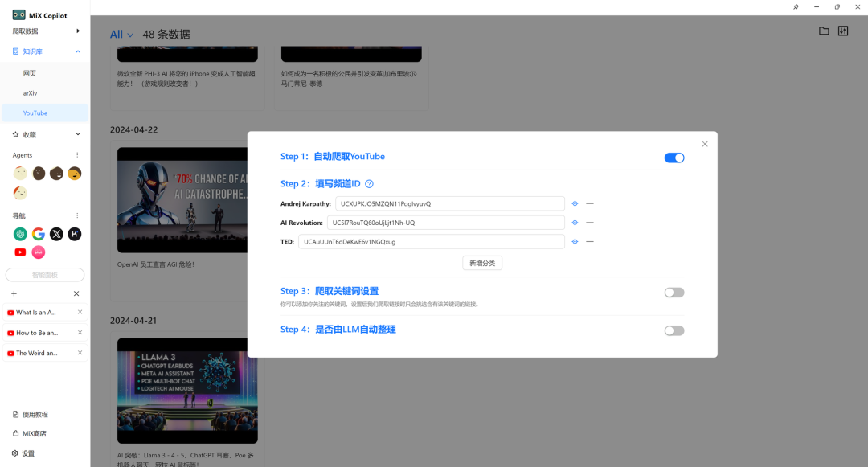Open the AI Catastrophe video thumbnail

point(182,200)
